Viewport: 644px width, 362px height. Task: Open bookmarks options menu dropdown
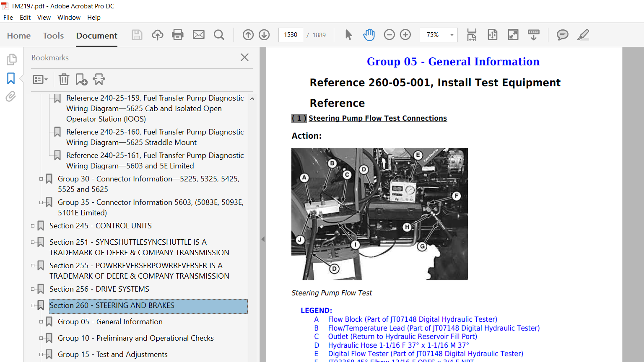(40, 79)
